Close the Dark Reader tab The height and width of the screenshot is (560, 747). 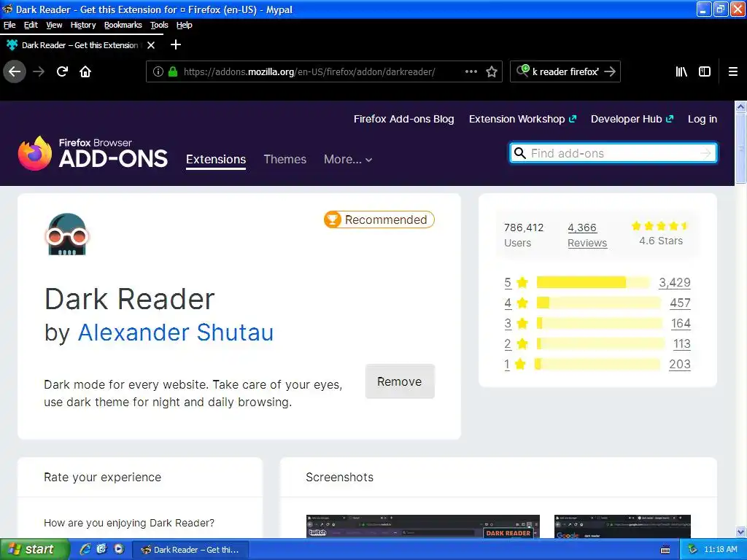[x=151, y=45]
